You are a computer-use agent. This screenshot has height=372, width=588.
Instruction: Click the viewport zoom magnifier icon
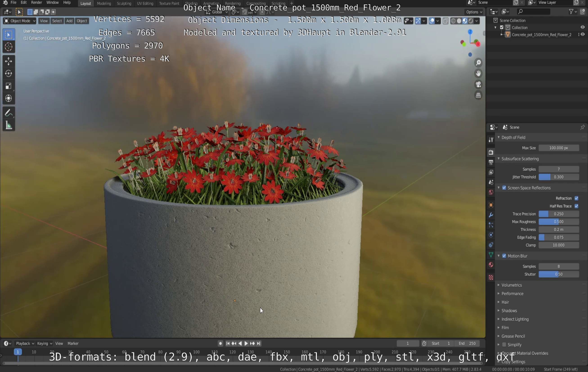pos(478,63)
